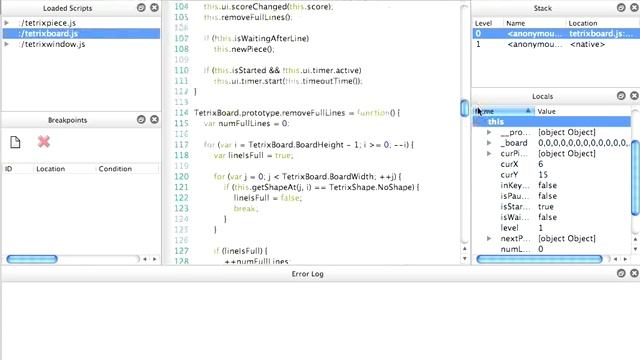Click Breakpoints scroll right arrow
This screenshot has width=640, height=360.
point(155,259)
